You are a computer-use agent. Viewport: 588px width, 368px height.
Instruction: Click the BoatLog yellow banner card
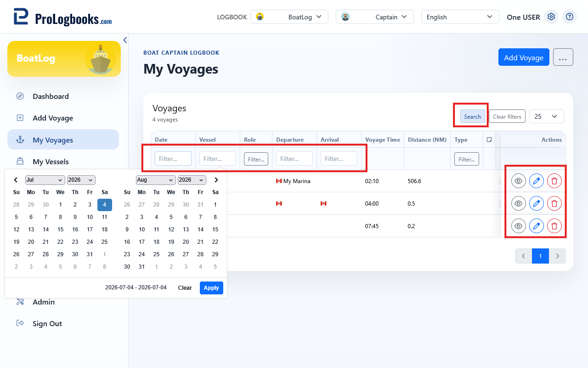click(64, 59)
